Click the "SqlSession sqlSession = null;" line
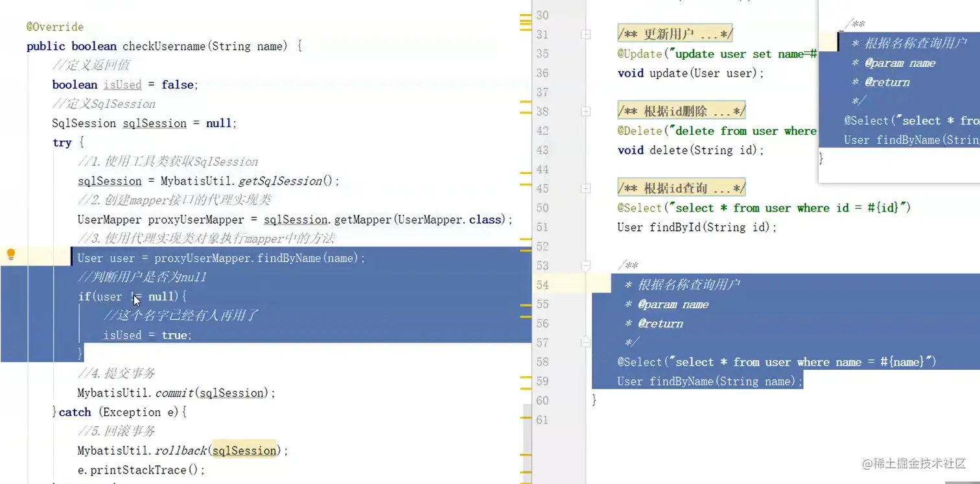980x484 pixels. point(145,123)
